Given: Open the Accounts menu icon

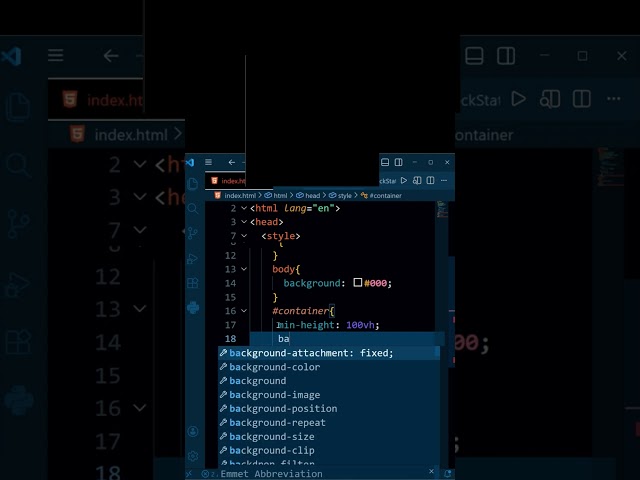Looking at the screenshot, I should click(x=193, y=431).
